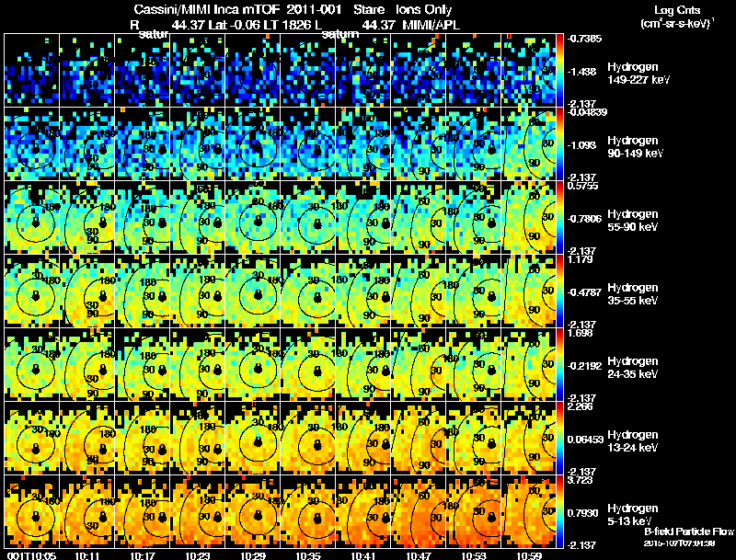
Task: Click the Log Cnts legend heading
Action: tap(677, 10)
